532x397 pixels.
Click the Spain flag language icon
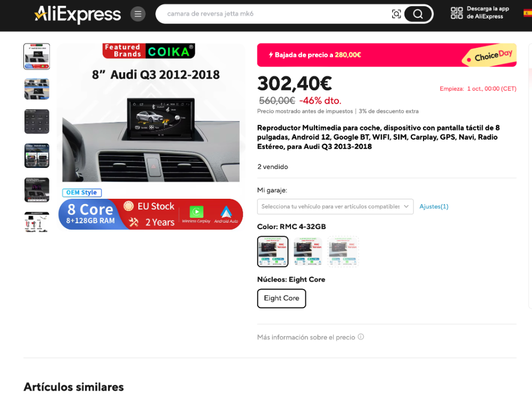pyautogui.click(x=528, y=13)
